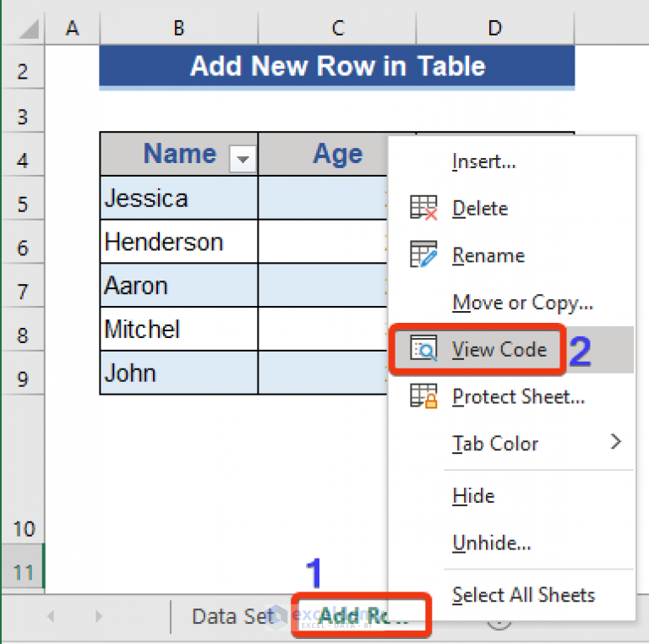The image size is (649, 644).
Task: Click the Name header cell text
Action: coord(180,154)
